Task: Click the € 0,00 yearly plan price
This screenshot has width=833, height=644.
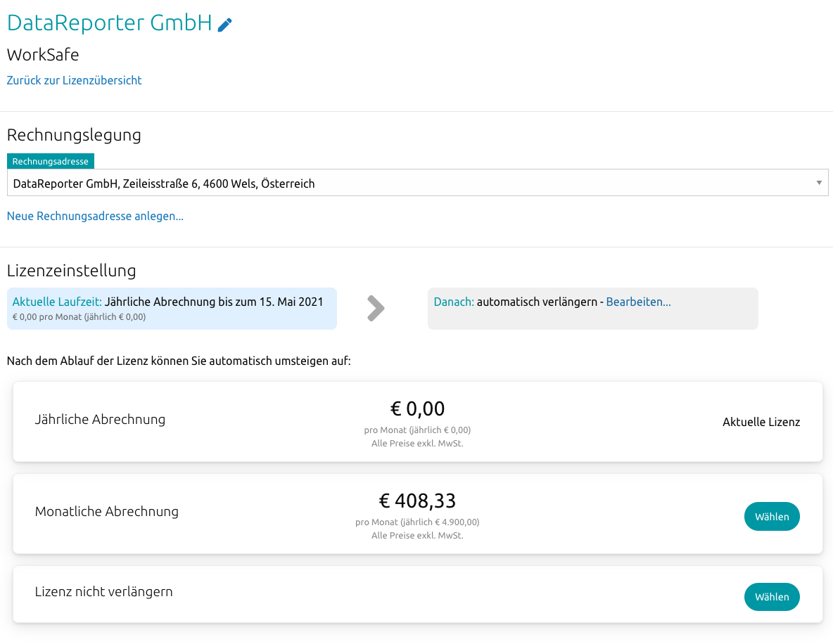Action: (417, 408)
